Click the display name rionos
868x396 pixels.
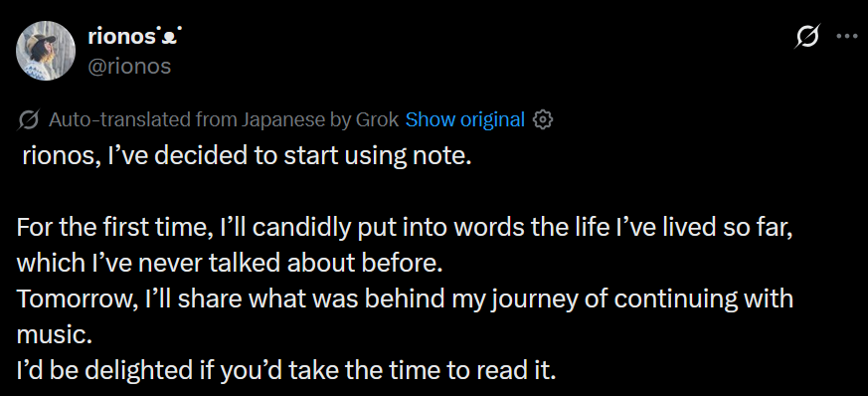tap(121, 37)
